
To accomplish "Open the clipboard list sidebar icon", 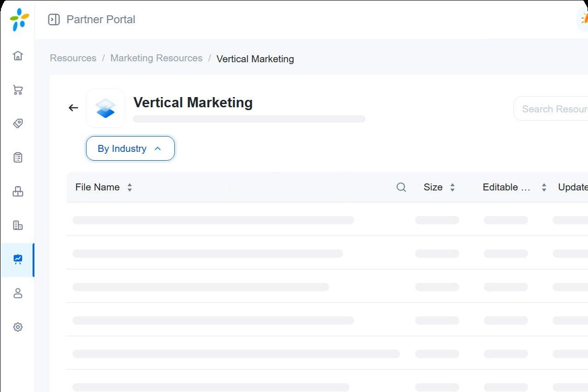I will tap(18, 157).
